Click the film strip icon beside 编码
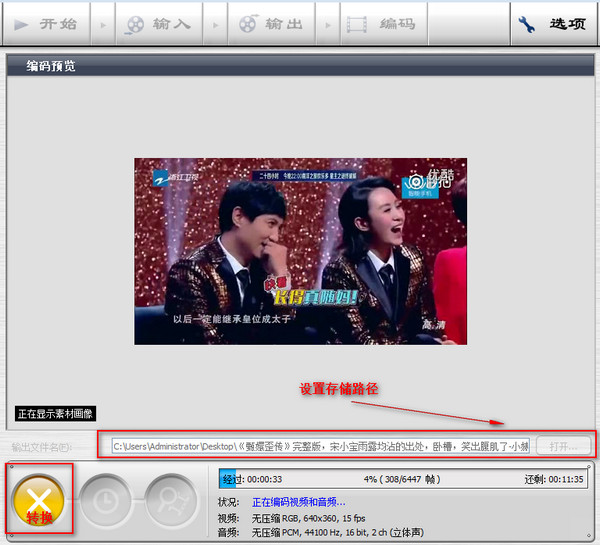Screen dimensions: 600x545 point(356,25)
